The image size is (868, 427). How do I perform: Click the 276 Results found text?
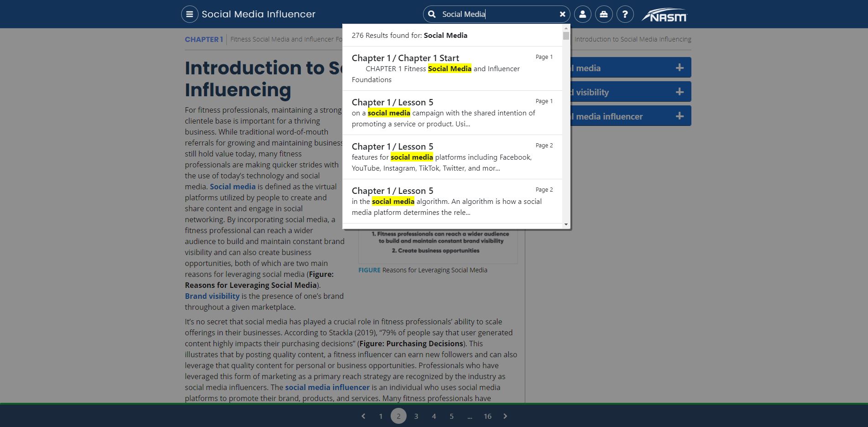coord(409,36)
